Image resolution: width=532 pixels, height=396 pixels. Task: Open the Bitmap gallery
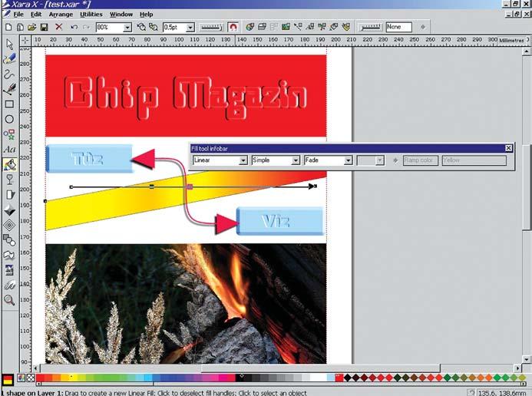tap(286, 27)
